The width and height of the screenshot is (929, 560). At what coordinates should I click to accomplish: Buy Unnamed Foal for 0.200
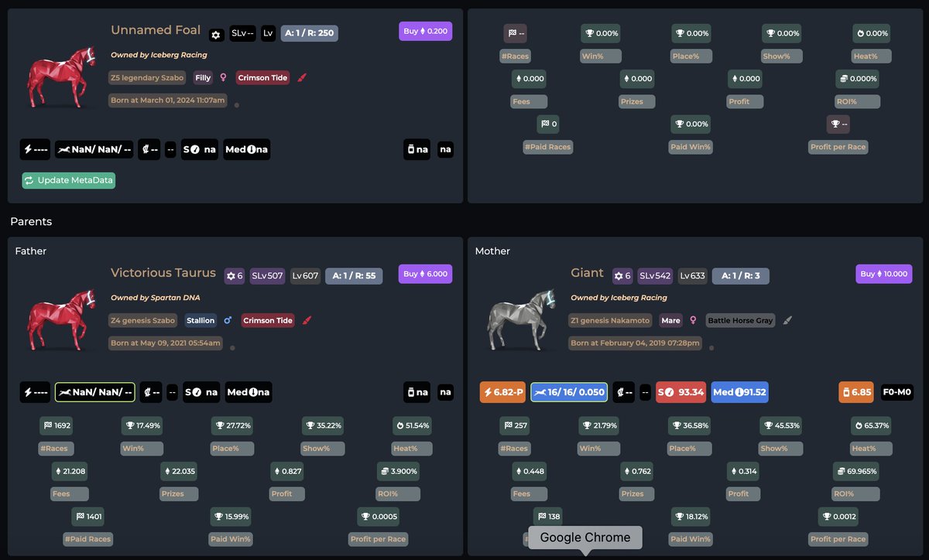tap(426, 31)
